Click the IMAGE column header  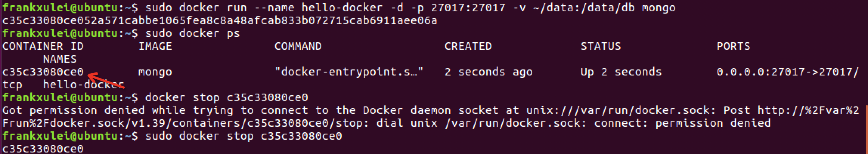tap(155, 46)
